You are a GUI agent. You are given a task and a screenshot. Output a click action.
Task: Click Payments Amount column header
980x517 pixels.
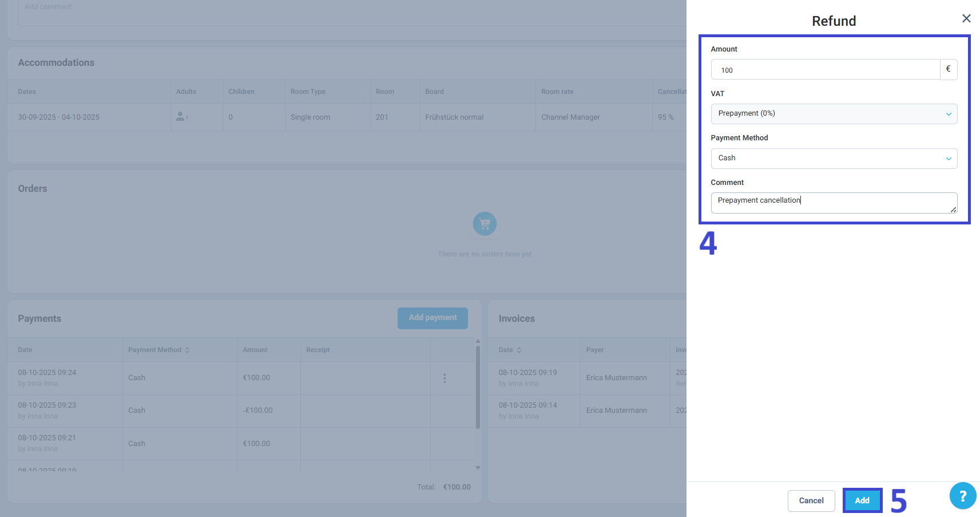click(x=255, y=350)
